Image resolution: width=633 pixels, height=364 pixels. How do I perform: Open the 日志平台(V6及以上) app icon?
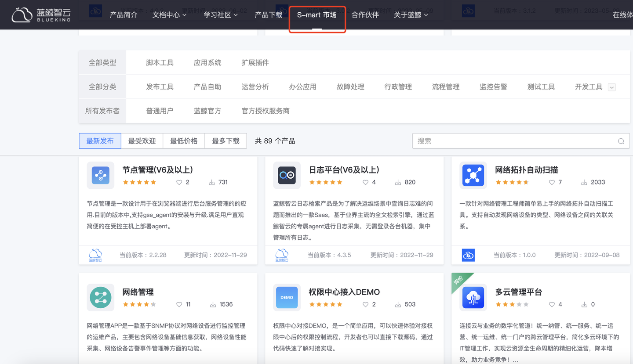[x=287, y=175]
